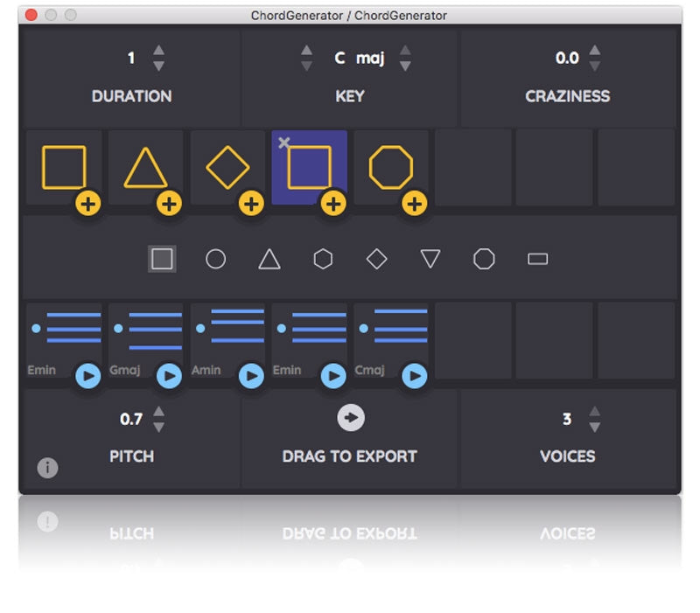
Task: Click the down arrow right of maj
Action: (x=405, y=66)
